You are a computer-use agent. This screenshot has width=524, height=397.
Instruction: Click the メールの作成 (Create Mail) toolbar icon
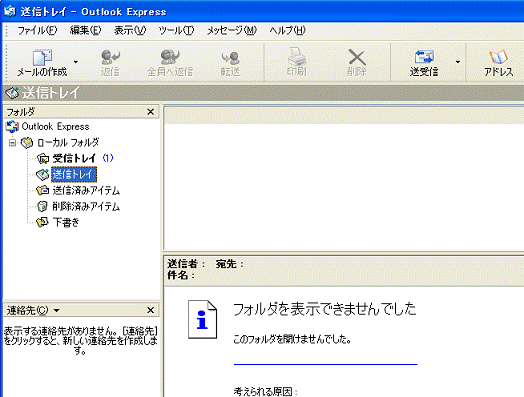[x=42, y=57]
